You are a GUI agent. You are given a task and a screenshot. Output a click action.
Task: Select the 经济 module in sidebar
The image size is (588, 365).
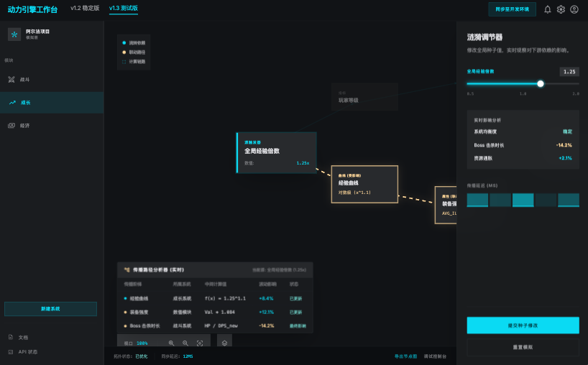pyautogui.click(x=24, y=125)
